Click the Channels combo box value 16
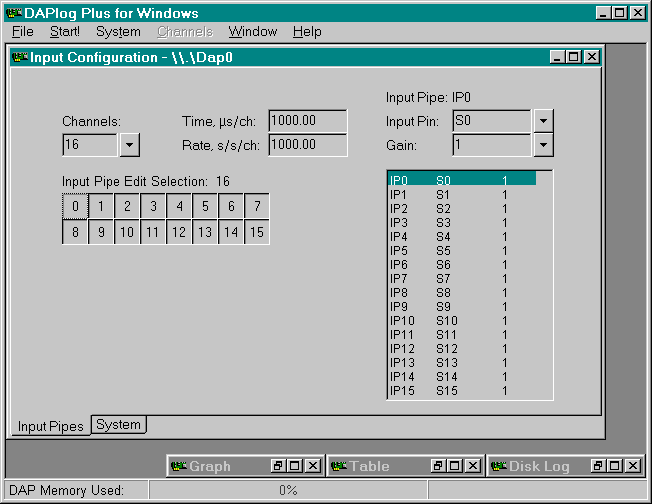 click(x=90, y=145)
